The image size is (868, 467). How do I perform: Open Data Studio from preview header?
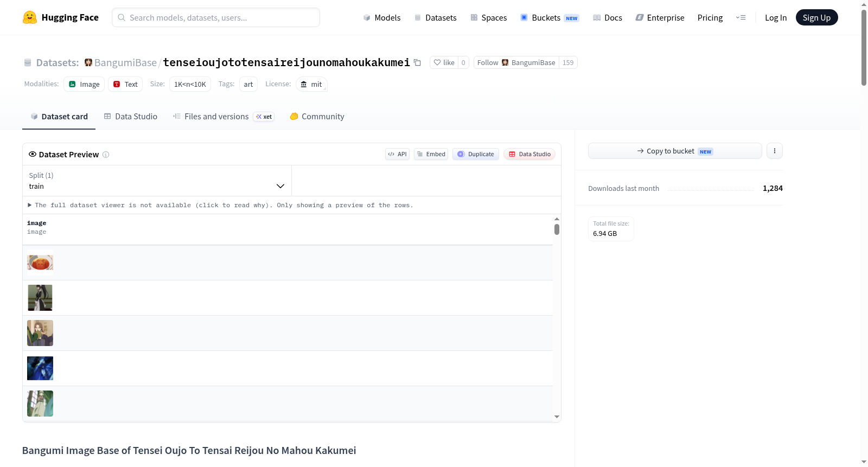tap(529, 154)
